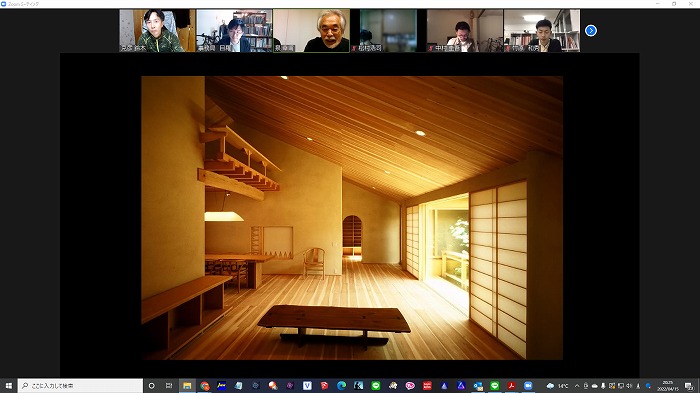700x393 pixels.
Task: Open the Zoom icon in the taskbar
Action: pos(528,385)
